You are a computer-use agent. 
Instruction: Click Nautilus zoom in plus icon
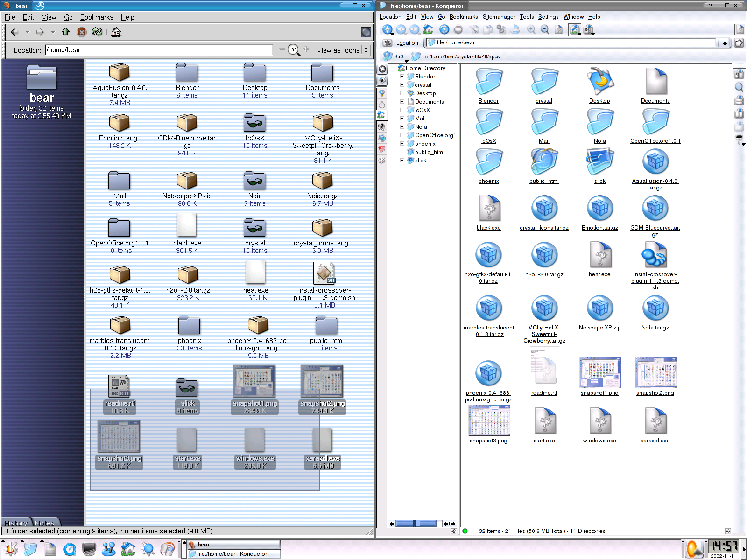pyautogui.click(x=306, y=49)
